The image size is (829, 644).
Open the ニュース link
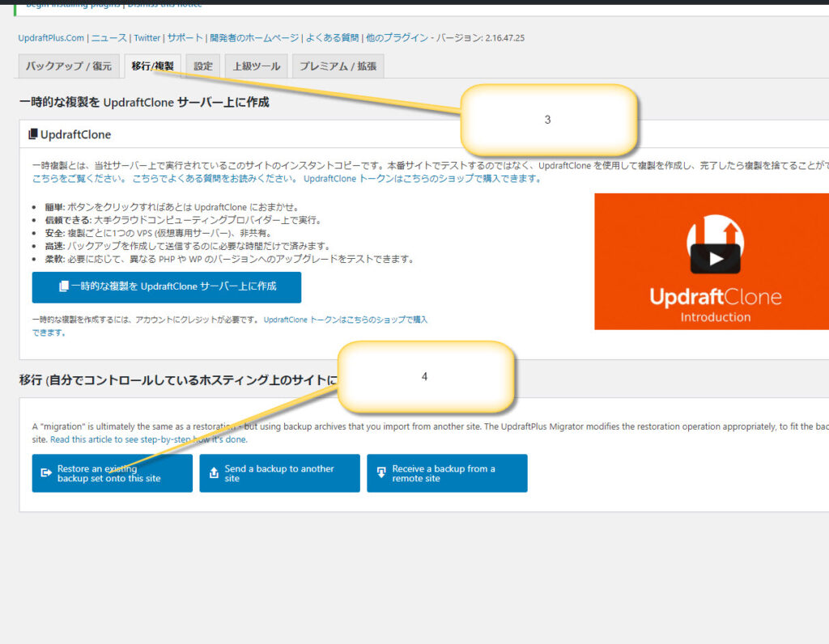pos(109,38)
